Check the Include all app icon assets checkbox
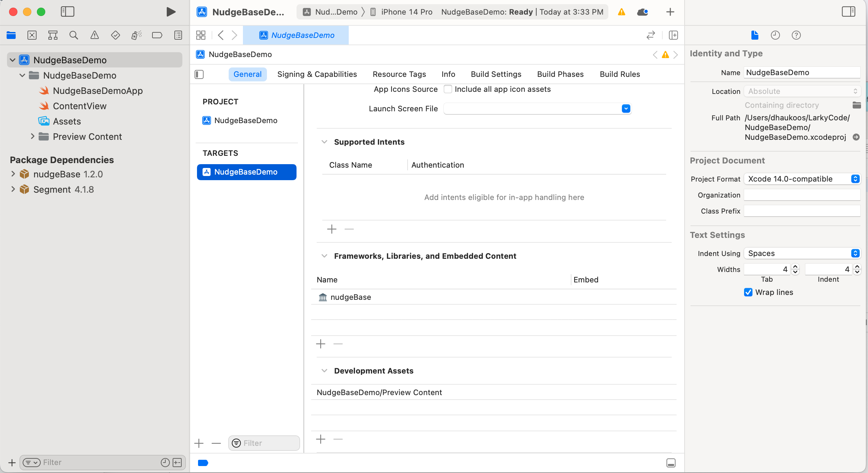 tap(448, 89)
